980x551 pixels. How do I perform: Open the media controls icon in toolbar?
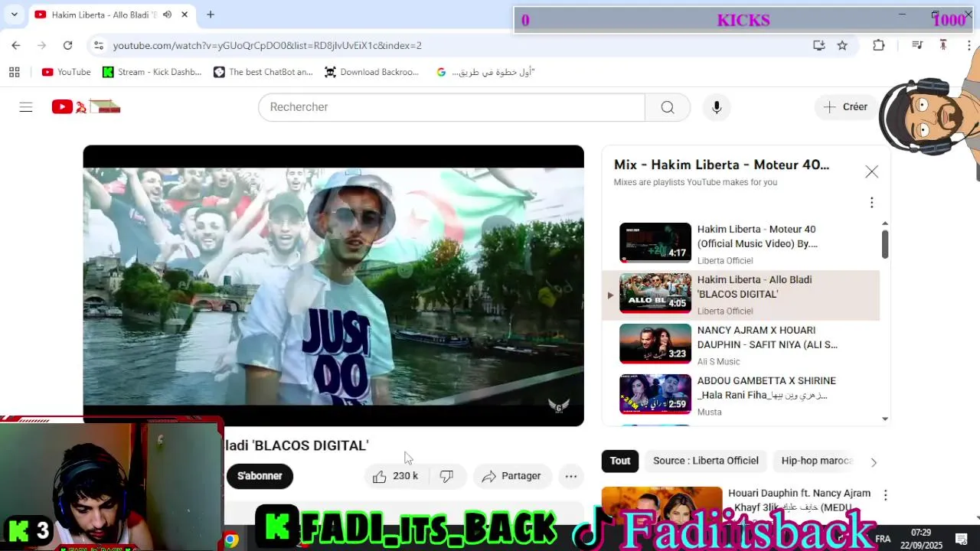click(x=917, y=45)
